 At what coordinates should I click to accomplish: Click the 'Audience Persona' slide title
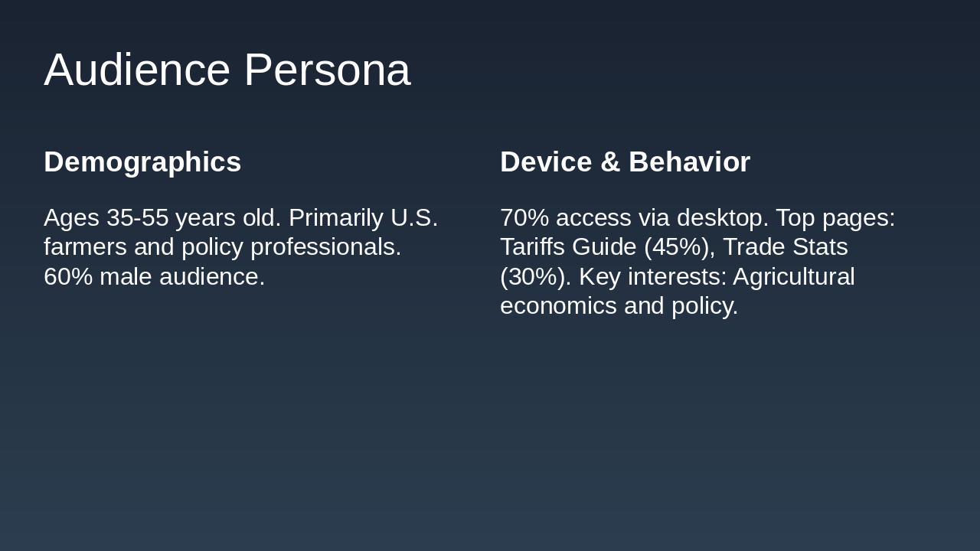pos(227,70)
